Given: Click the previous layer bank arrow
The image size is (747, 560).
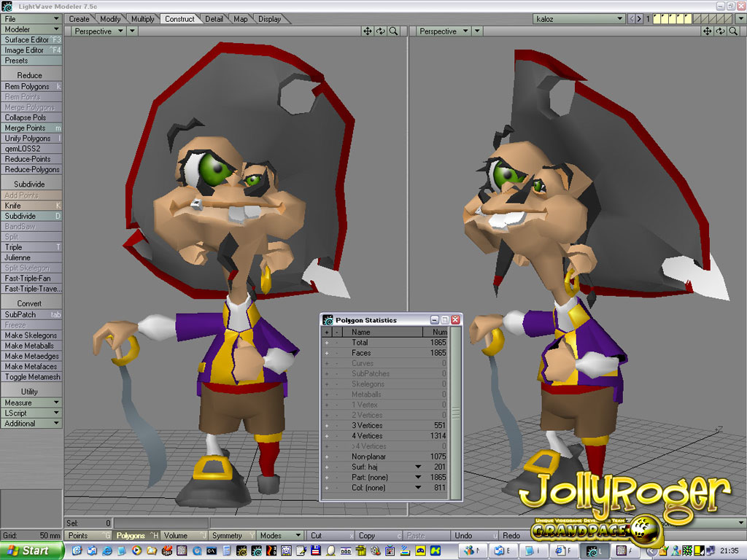Looking at the screenshot, I should 632,19.
